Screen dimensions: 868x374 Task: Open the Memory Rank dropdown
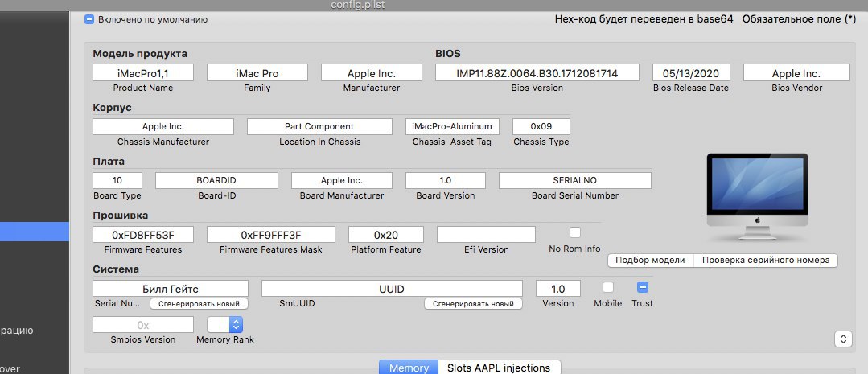224,325
